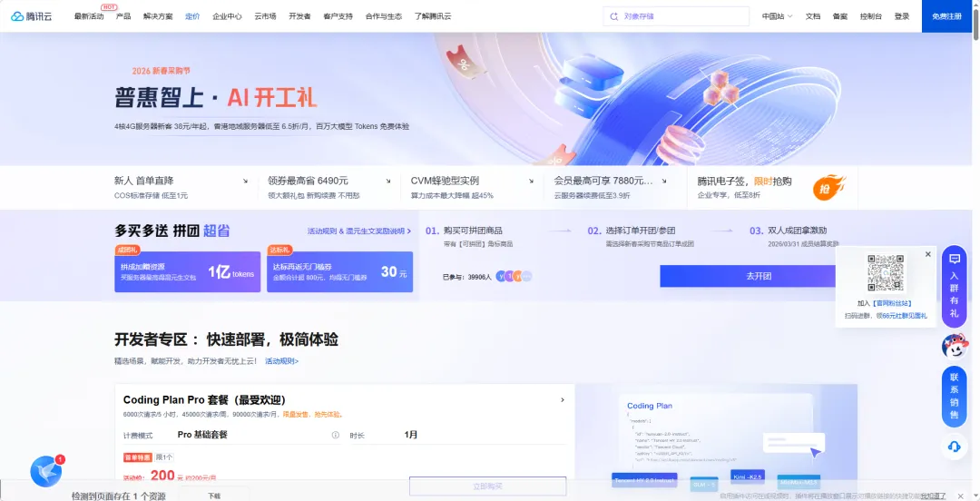Image resolution: width=980 pixels, height=501 pixels.
Task: Open the CVM蜂驰型实例 promo tab
Action: [473, 188]
